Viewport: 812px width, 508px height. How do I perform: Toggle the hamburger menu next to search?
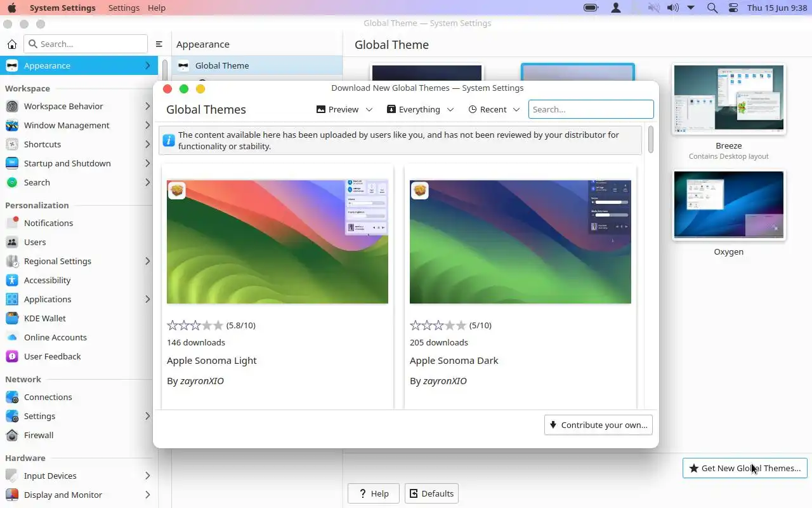click(159, 44)
